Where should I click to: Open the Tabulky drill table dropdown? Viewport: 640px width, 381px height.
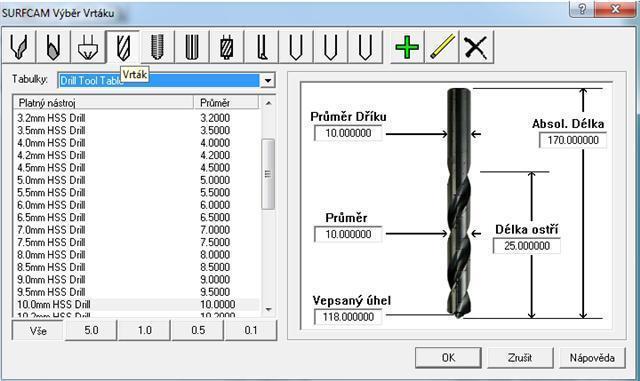[267, 80]
